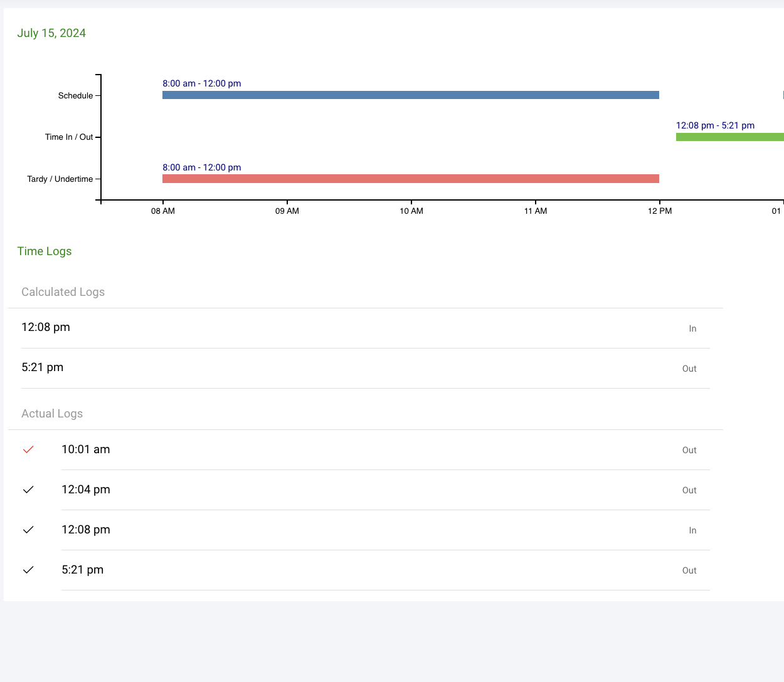
Task: Click the checkmark beside actual 12:08 pm log
Action: click(x=28, y=530)
